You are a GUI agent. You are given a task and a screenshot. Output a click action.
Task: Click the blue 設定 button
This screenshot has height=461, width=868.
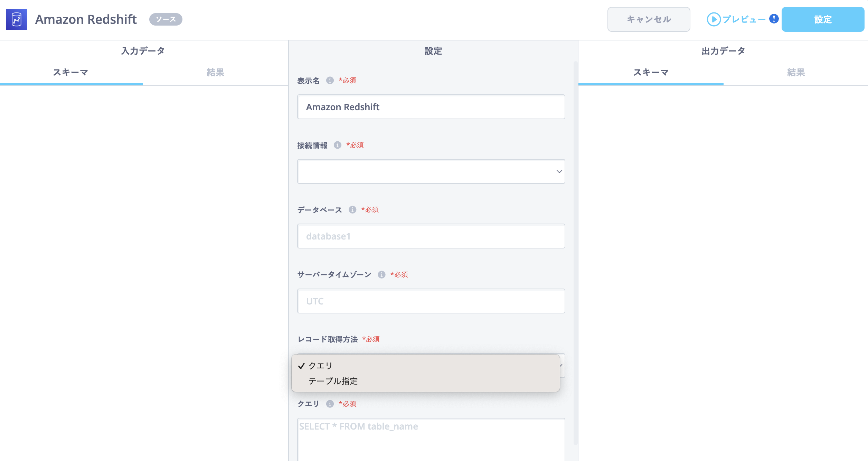pyautogui.click(x=823, y=19)
